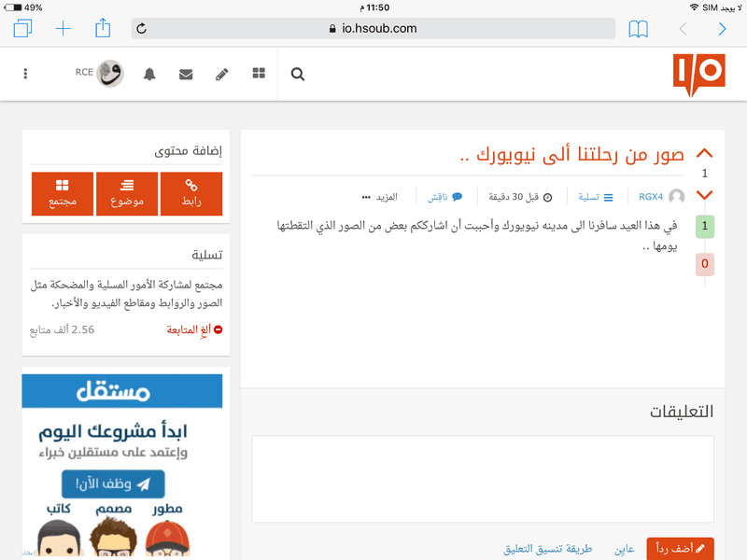Open the Safari share icon
Viewport: 747px width, 560px height.
103,28
